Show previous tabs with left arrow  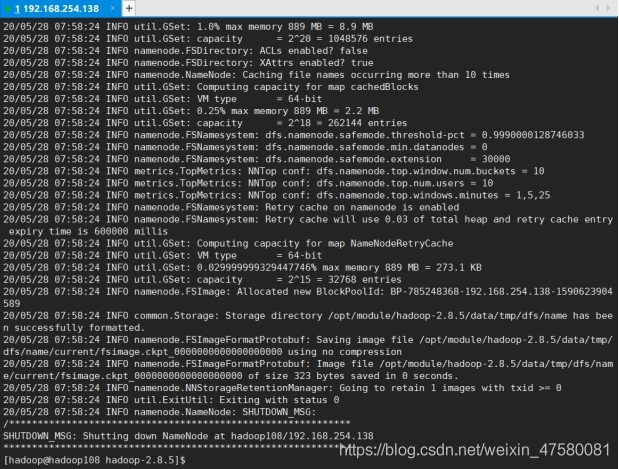pyautogui.click(x=597, y=8)
